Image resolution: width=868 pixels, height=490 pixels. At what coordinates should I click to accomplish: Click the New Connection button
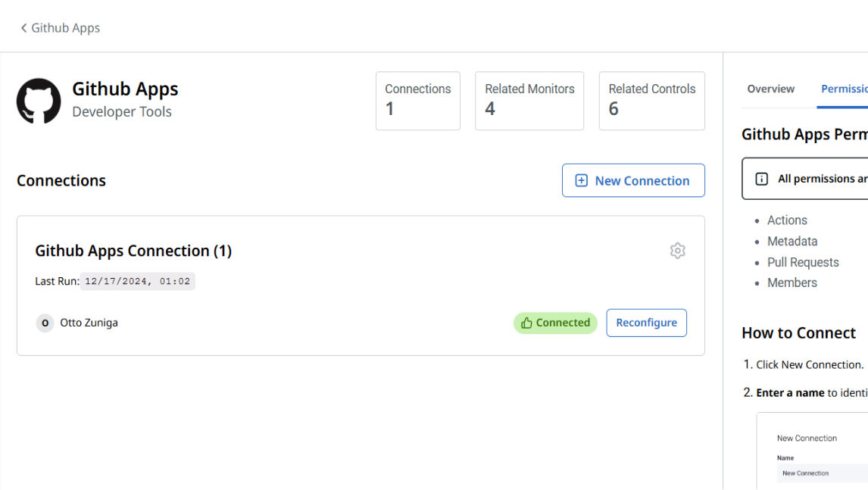(633, 180)
